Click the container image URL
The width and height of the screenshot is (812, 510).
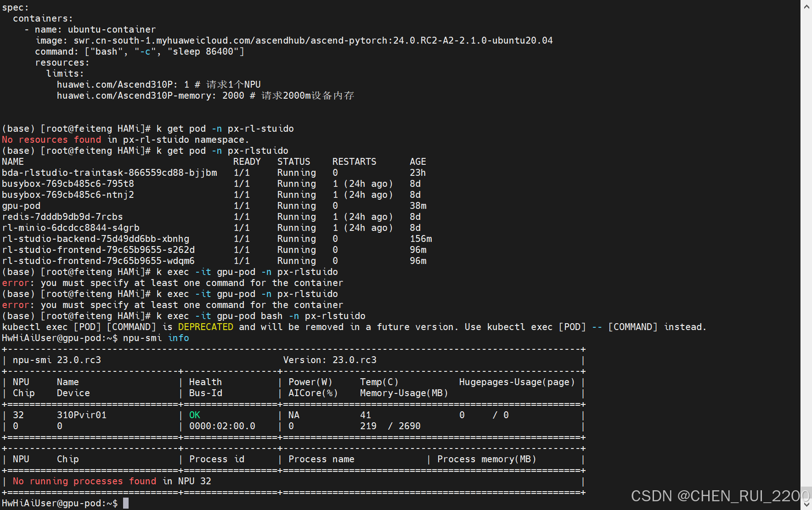pyautogui.click(x=312, y=40)
